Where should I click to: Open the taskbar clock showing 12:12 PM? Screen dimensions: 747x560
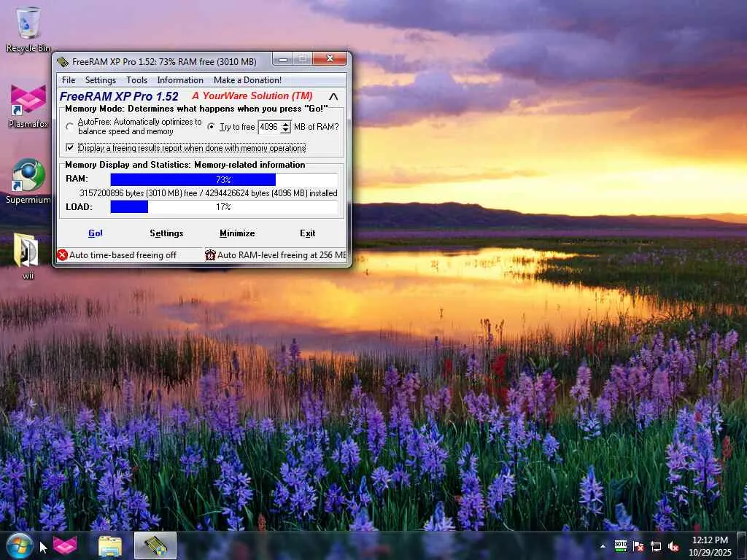click(710, 546)
